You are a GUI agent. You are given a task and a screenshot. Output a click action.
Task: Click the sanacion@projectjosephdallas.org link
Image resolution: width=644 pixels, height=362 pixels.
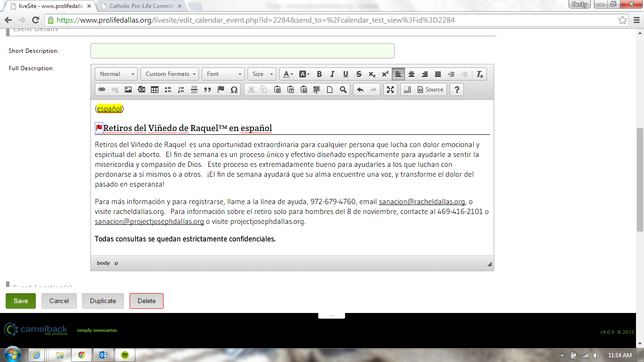(149, 222)
